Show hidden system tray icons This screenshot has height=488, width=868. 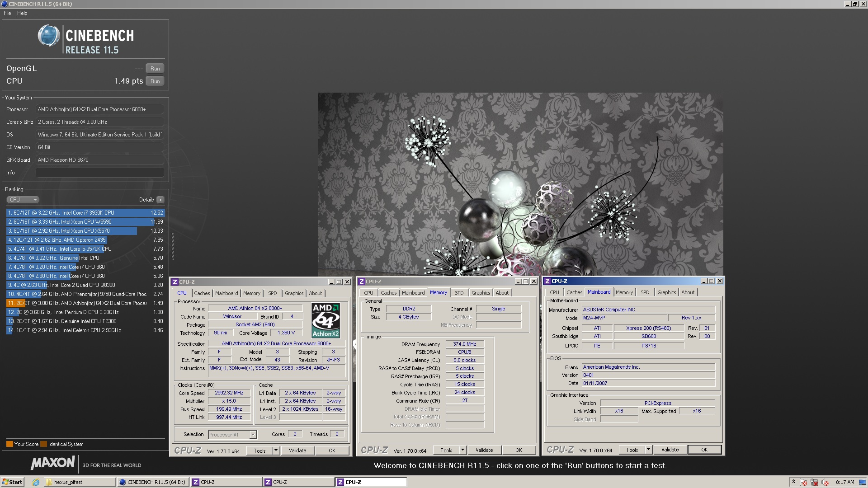793,482
